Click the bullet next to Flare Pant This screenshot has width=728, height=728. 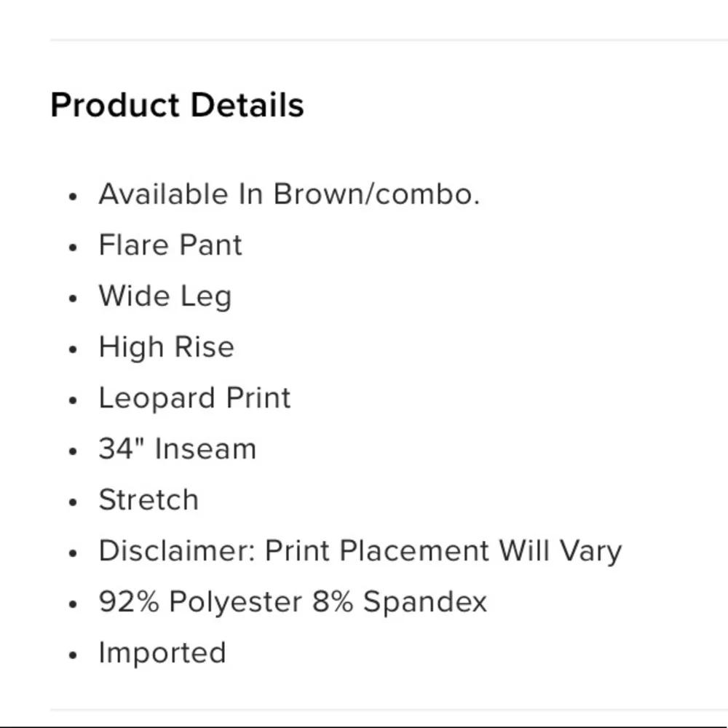click(72, 248)
